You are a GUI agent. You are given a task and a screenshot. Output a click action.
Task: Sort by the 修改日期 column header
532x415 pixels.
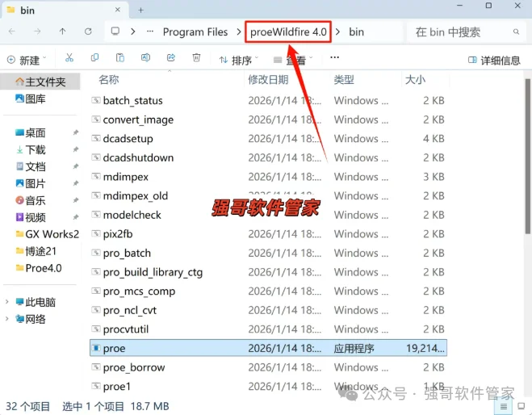(x=268, y=80)
